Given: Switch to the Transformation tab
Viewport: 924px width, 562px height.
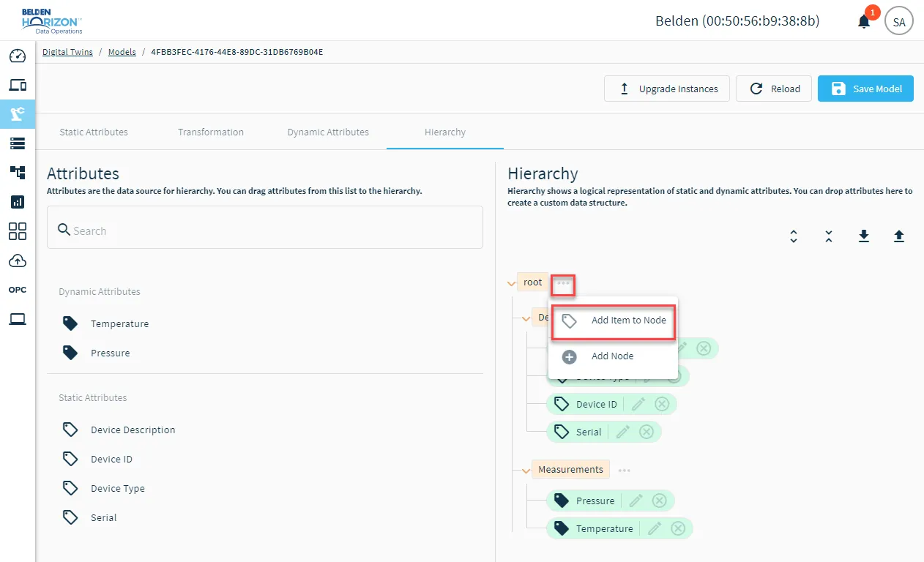Looking at the screenshot, I should pos(211,132).
